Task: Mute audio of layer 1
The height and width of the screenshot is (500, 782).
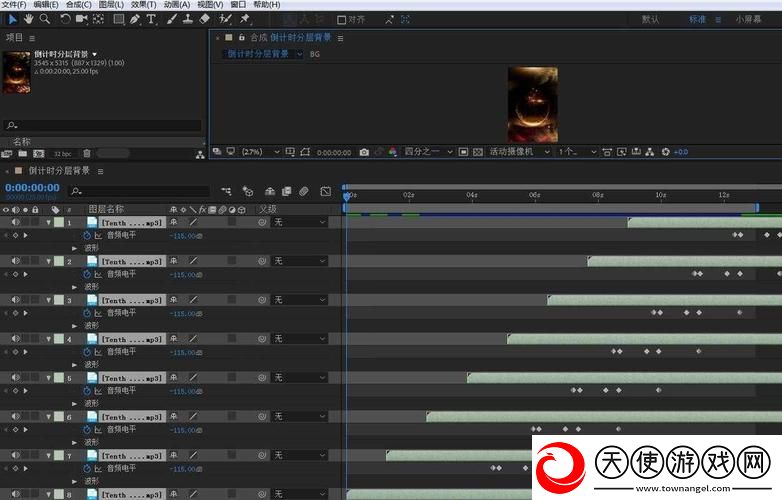Action: 15,222
